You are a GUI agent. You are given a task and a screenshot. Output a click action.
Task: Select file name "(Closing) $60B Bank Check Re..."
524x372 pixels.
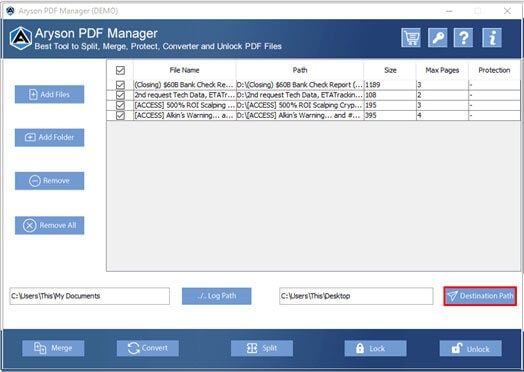[184, 85]
